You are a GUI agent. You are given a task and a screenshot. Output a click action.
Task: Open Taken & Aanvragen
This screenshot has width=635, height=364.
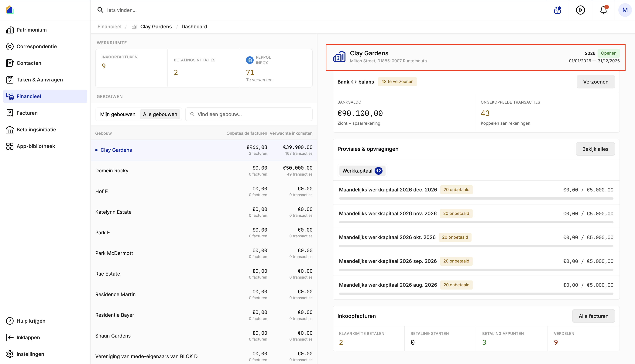point(45,80)
